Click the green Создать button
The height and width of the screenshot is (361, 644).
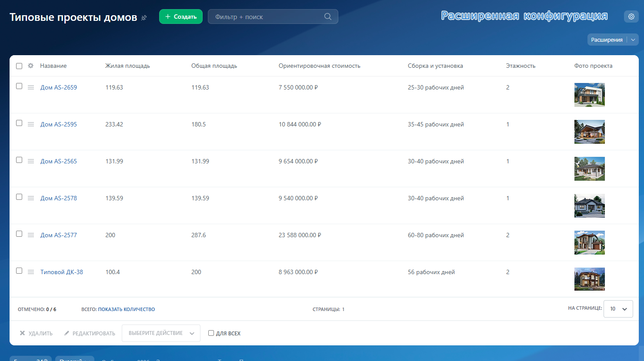(181, 17)
